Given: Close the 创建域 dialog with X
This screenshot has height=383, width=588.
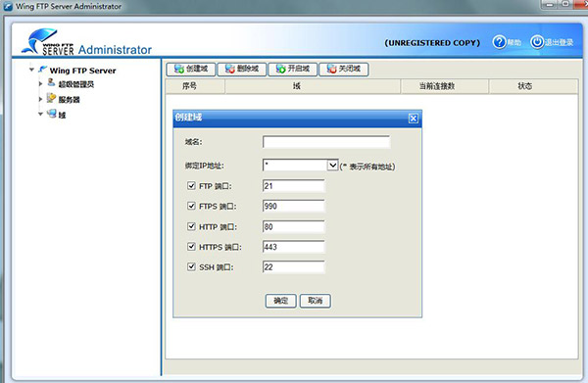Looking at the screenshot, I should tap(414, 119).
